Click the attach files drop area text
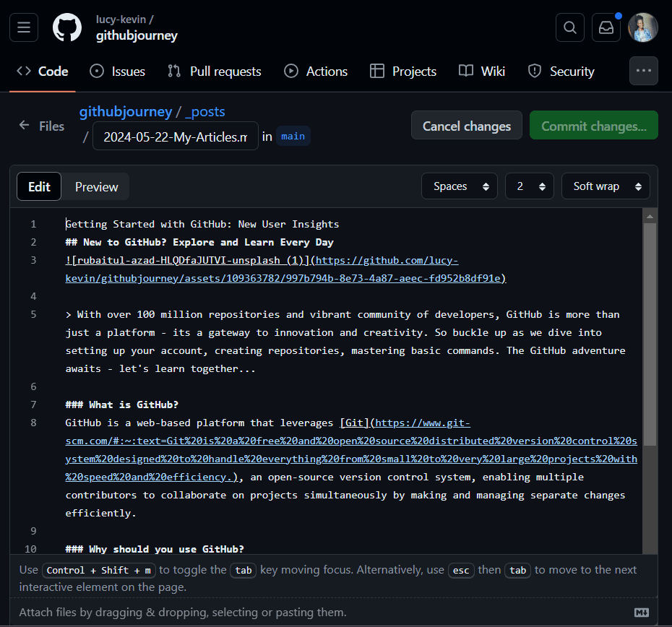The height and width of the screenshot is (627, 672). [183, 613]
